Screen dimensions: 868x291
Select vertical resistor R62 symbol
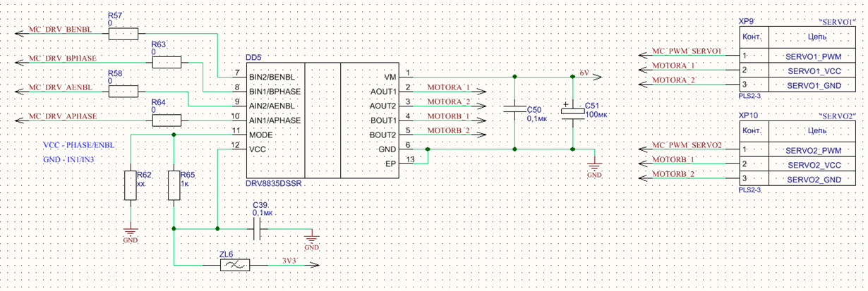[x=130, y=185]
